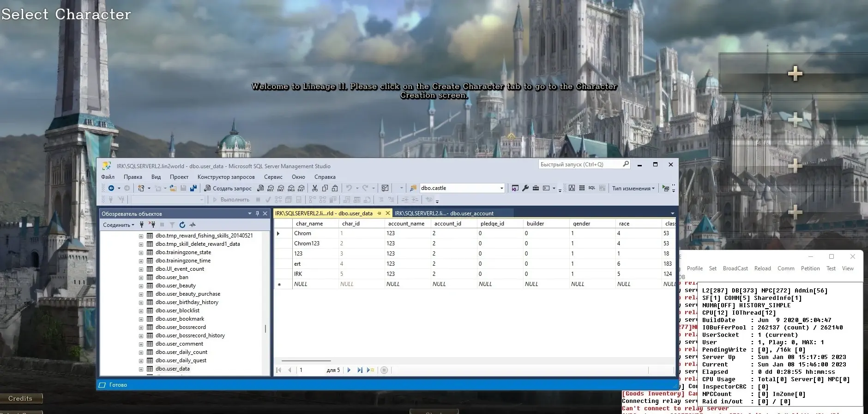Click the Credits button in the game
This screenshot has width=868, height=414.
(x=21, y=398)
